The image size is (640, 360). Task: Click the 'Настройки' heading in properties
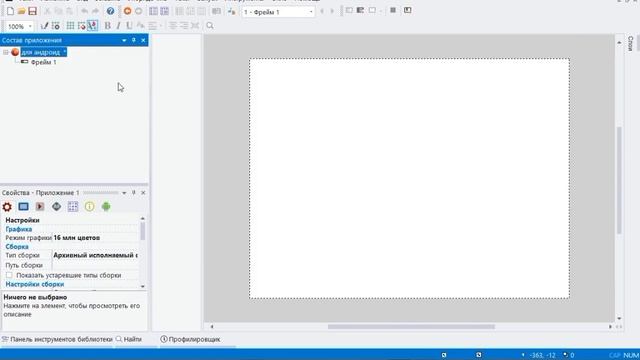tap(22, 220)
